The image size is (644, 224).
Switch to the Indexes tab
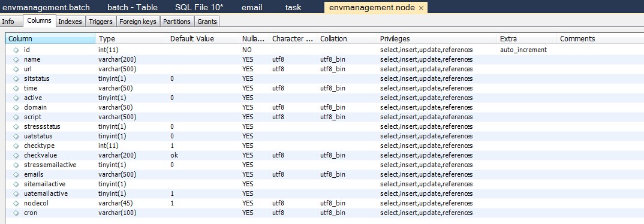tap(70, 22)
